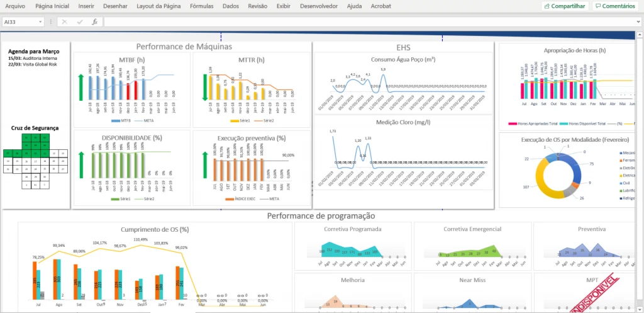Select the Apropriação de Horas (h) title
Screen dimensions: 644x313
pos(575,50)
